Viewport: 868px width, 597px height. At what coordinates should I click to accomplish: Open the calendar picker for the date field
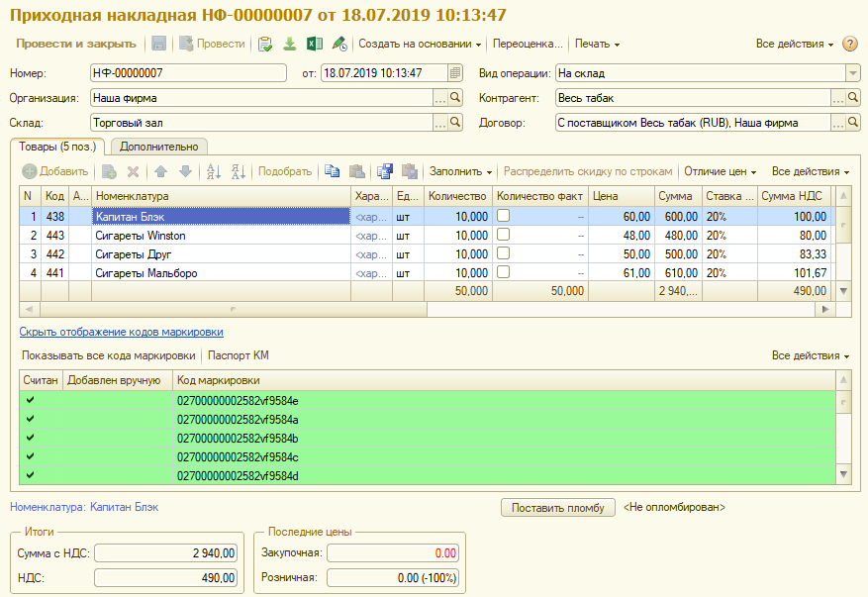pos(455,72)
